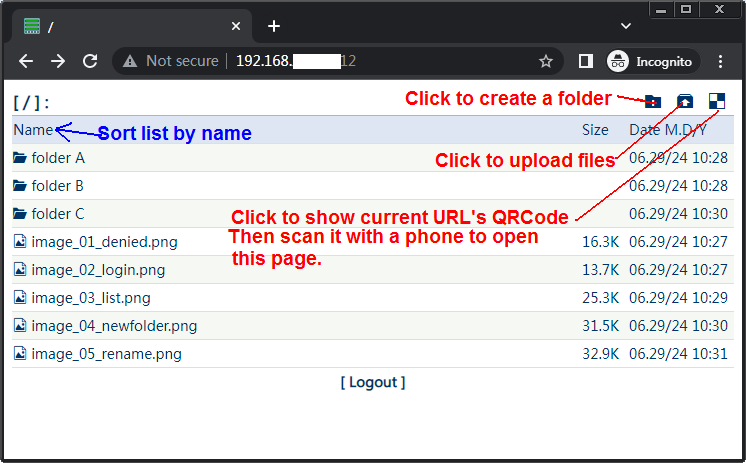Screen dimensions: 746x463
Task: Click the browser forward arrow
Action: point(58,61)
